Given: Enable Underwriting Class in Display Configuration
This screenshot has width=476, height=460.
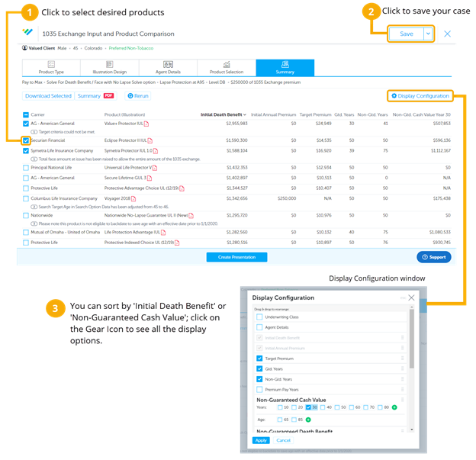Looking at the screenshot, I should coord(259,317).
